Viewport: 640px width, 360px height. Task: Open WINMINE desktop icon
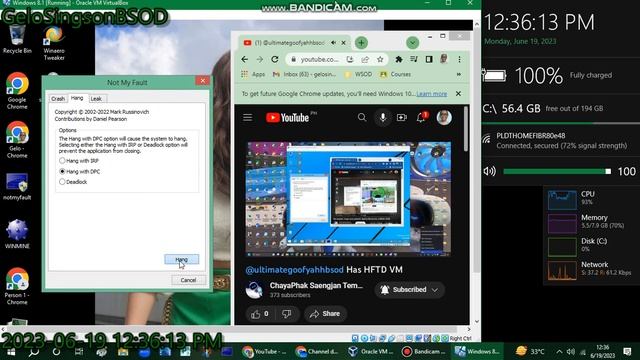point(17,234)
